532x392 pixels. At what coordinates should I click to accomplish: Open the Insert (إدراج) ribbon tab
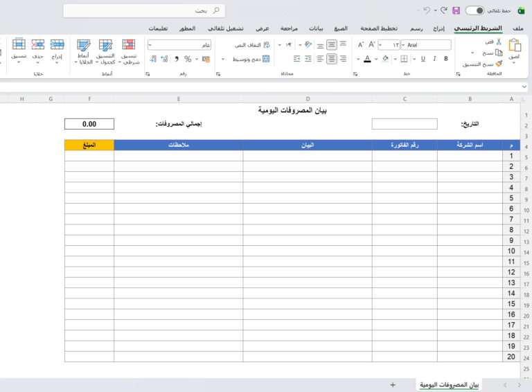[x=439, y=28]
